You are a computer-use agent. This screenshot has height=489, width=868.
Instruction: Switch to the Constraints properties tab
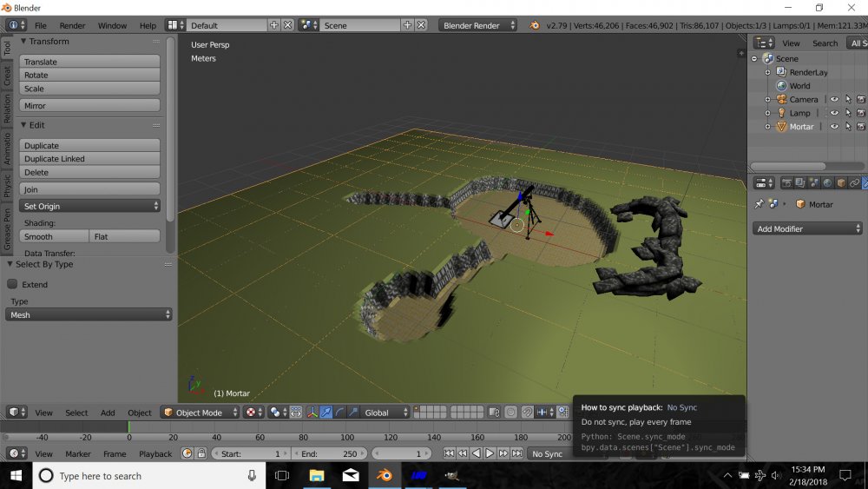(x=854, y=182)
